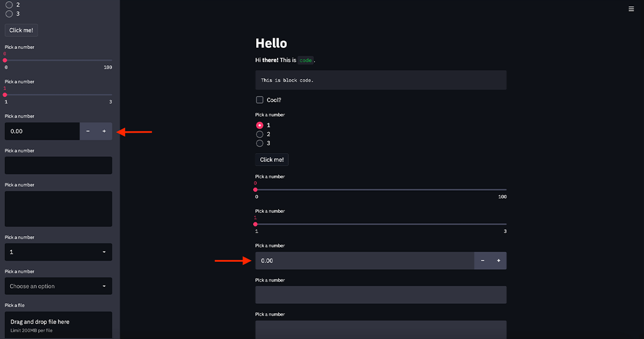Choose radio option 1 in main panel
The height and width of the screenshot is (339, 644).
click(260, 126)
